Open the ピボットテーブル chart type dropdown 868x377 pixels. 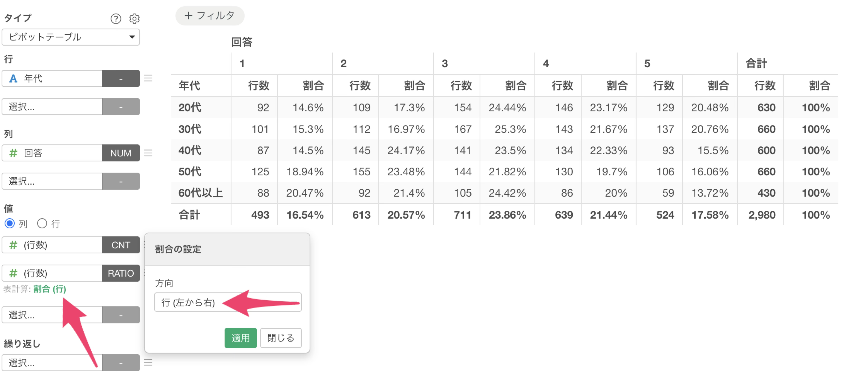(x=71, y=37)
